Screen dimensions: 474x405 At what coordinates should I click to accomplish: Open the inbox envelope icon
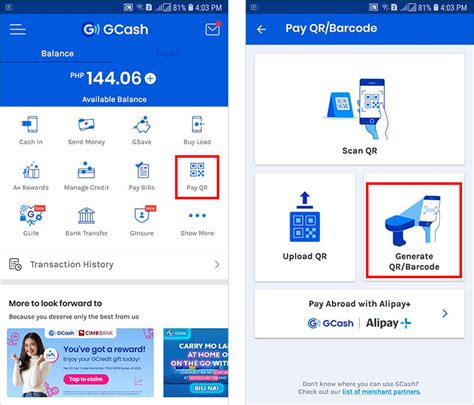pos(213,29)
